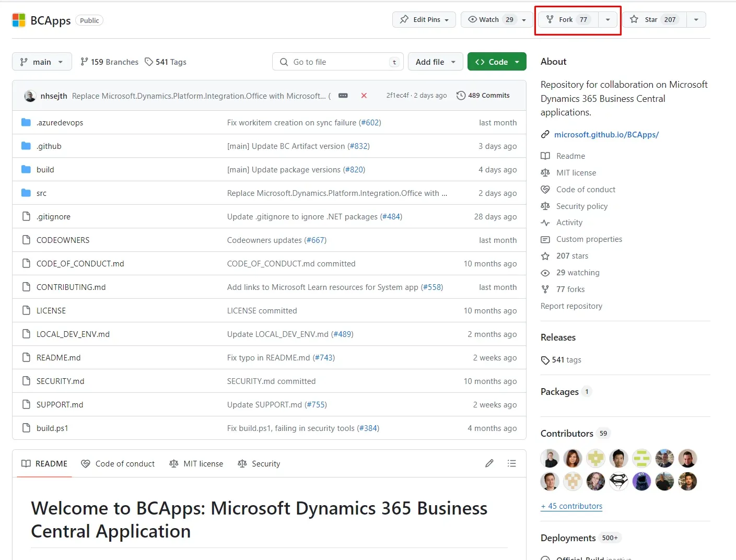Open the .azuredevops folder
736x560 pixels.
pos(60,123)
